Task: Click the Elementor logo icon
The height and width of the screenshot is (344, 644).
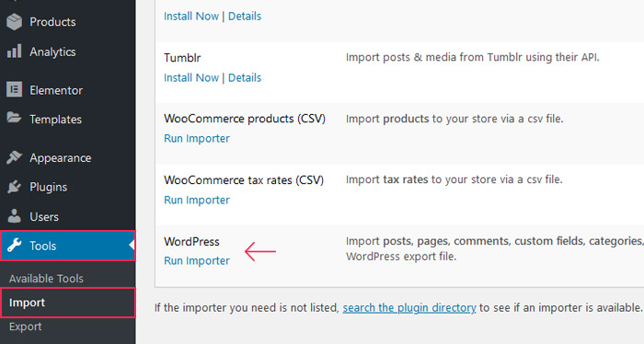Action: point(14,89)
